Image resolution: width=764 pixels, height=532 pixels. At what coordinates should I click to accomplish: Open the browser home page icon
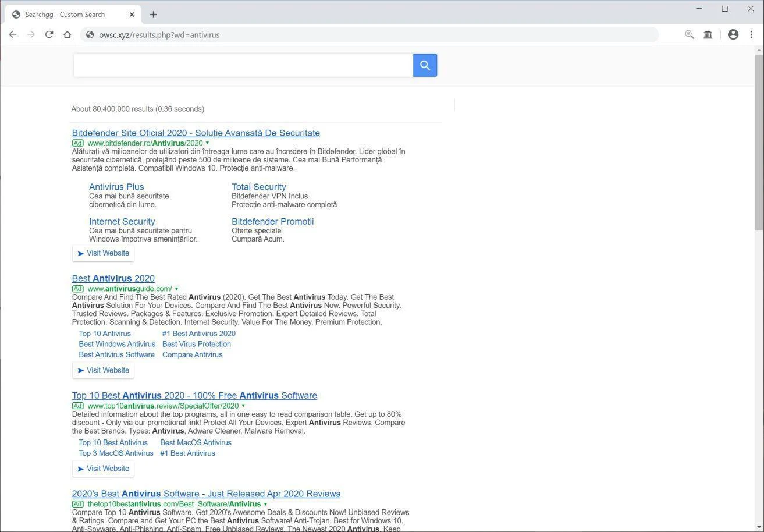point(67,35)
